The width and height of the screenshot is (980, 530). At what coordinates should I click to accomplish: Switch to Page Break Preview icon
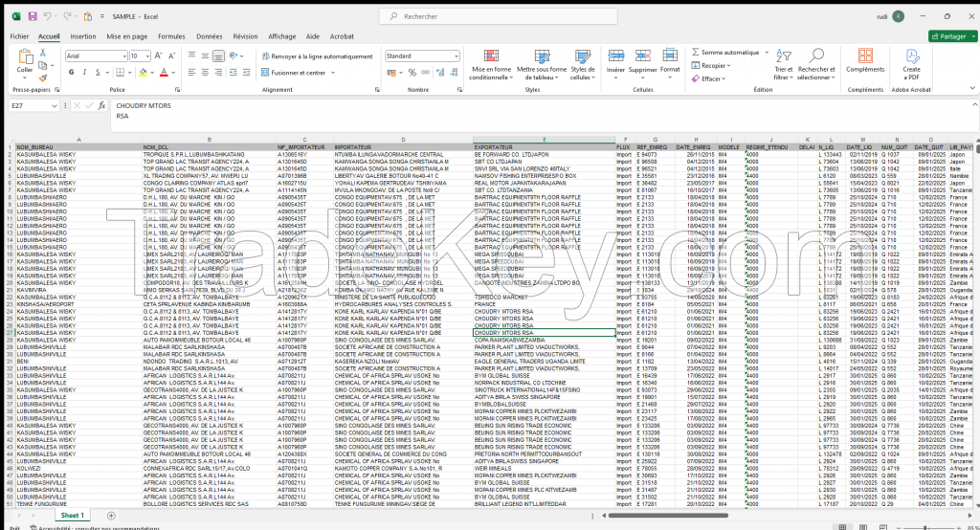pos(883,527)
